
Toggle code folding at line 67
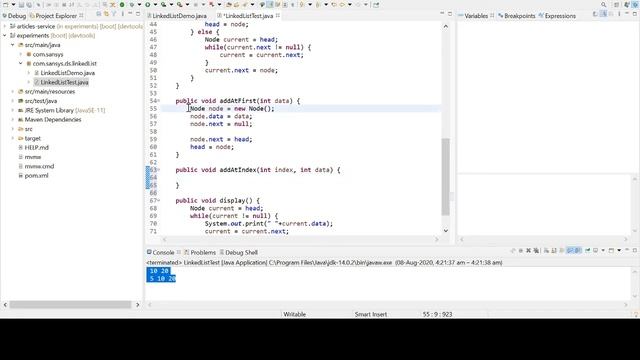coord(159,200)
